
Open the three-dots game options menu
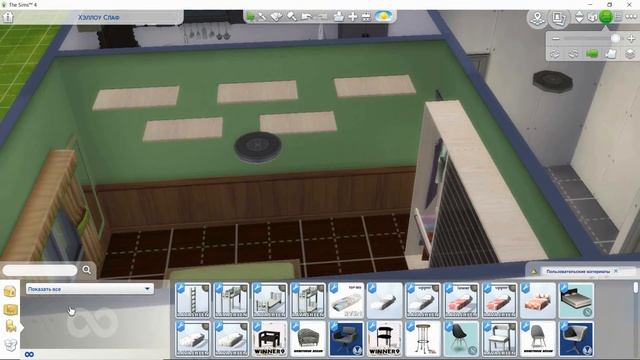(631, 17)
